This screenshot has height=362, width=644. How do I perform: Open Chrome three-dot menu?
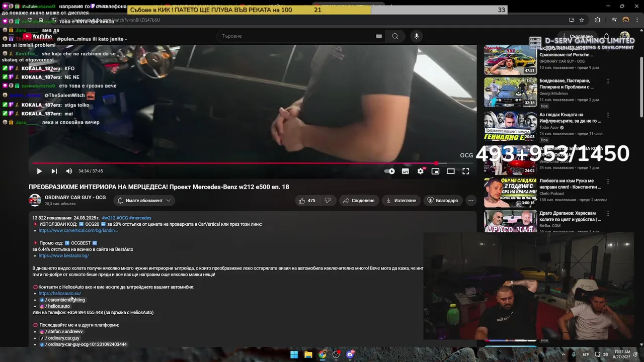[x=637, y=20]
